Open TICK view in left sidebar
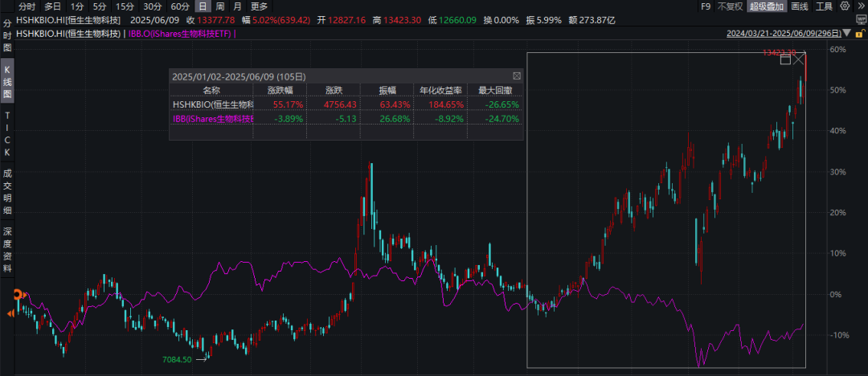 [7, 133]
